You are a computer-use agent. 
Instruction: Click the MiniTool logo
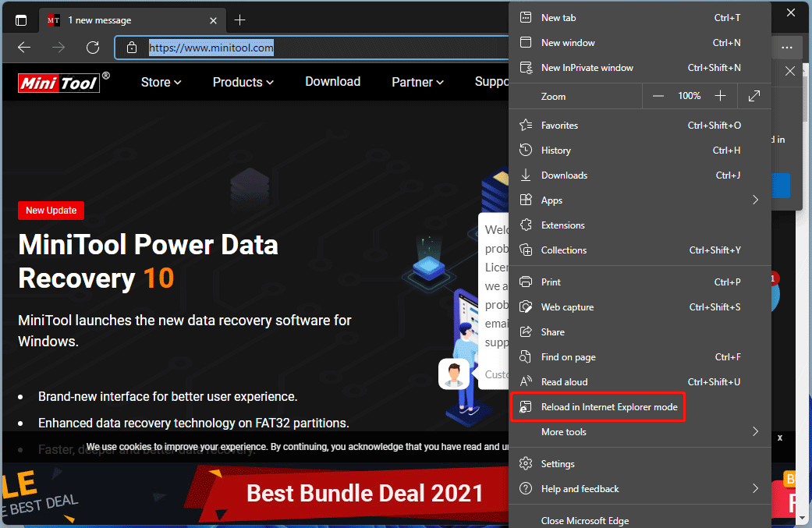tap(57, 82)
